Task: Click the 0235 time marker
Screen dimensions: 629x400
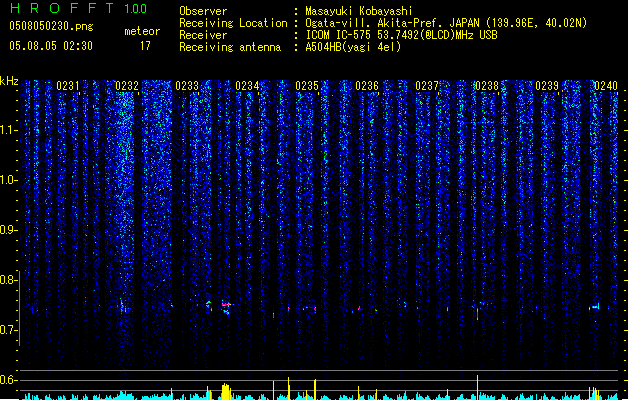Action: pos(307,86)
